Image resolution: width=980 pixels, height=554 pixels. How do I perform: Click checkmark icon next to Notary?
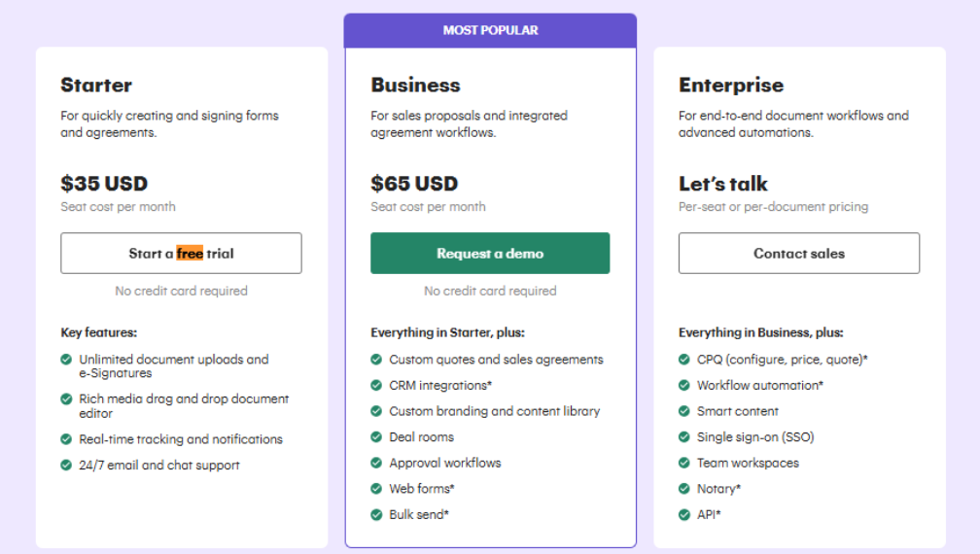[684, 489]
